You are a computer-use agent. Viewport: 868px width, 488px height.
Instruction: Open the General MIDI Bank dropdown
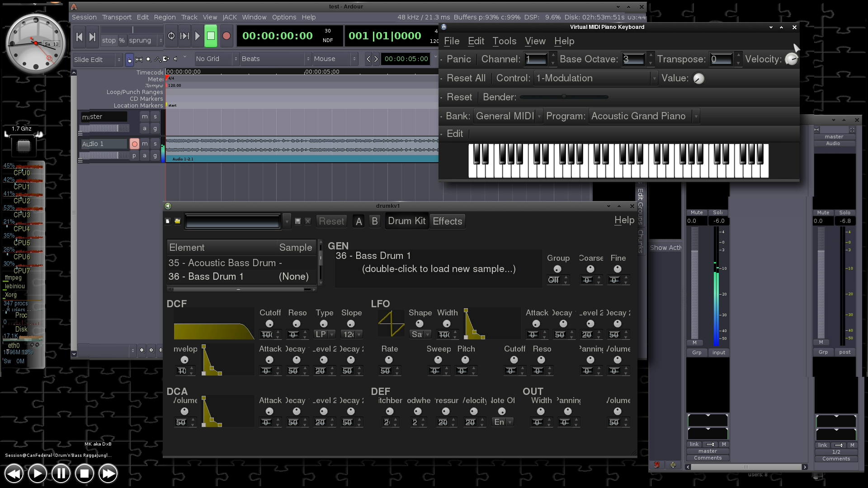tap(508, 116)
